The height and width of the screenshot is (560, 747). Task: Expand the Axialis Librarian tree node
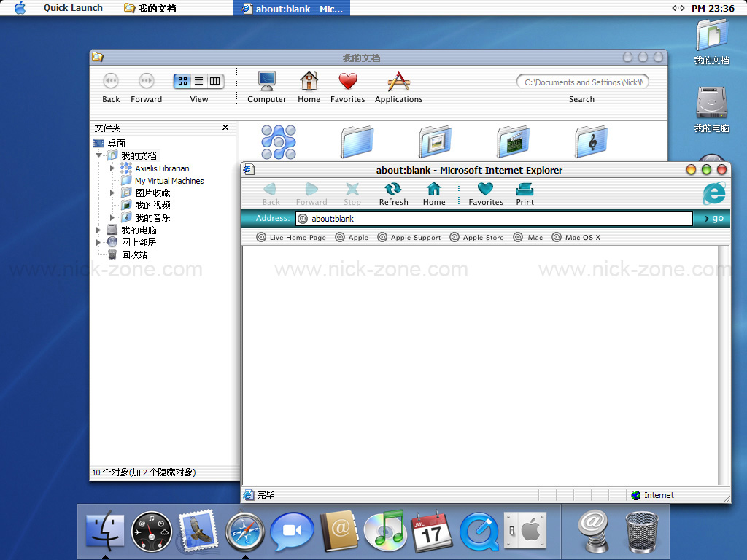pyautogui.click(x=112, y=168)
